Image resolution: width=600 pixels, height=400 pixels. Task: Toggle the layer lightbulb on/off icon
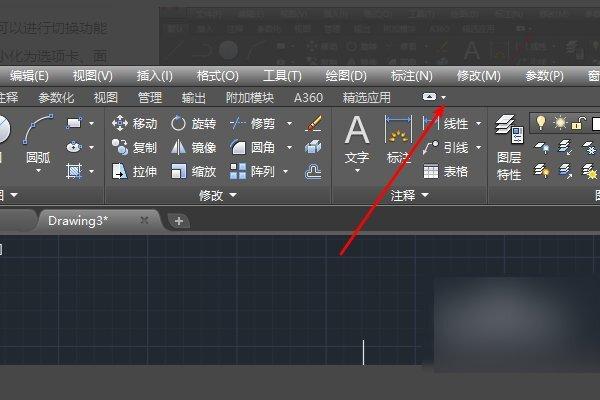coord(541,123)
